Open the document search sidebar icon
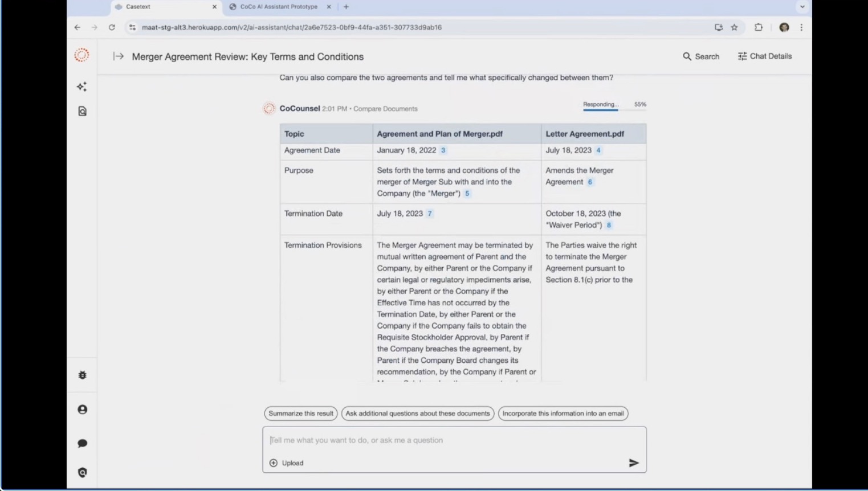This screenshot has height=491, width=868. pos(82,112)
